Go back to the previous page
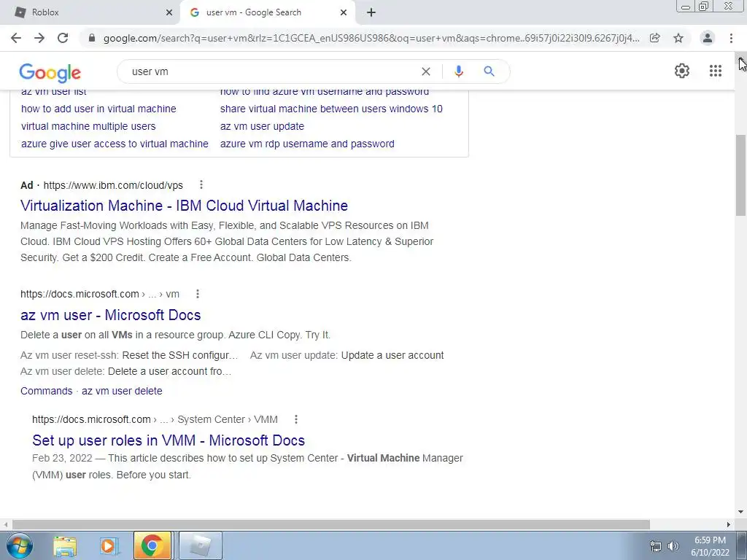Viewport: 747px width, 560px height. (16, 38)
